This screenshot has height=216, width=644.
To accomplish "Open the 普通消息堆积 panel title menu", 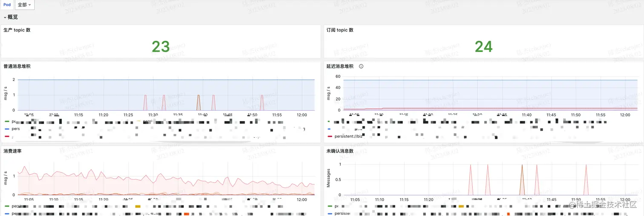I will [x=17, y=66].
